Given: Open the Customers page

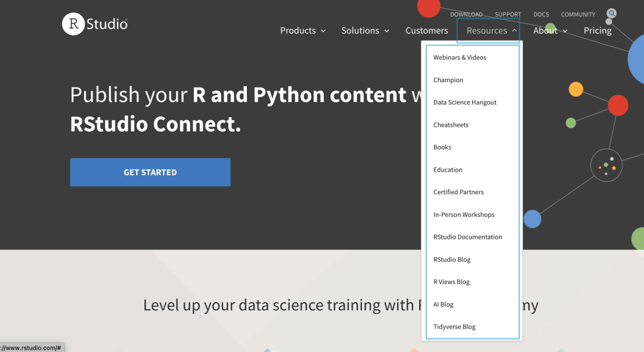Looking at the screenshot, I should point(426,30).
